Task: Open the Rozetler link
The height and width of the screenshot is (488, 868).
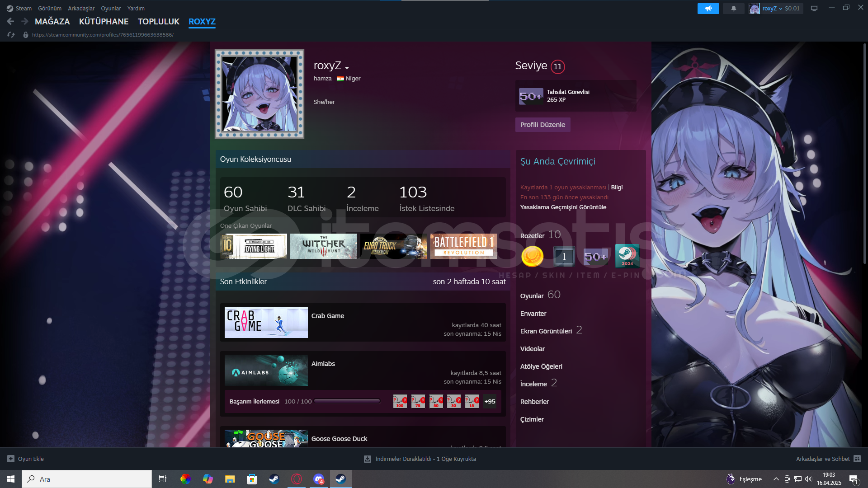Action: (533, 236)
